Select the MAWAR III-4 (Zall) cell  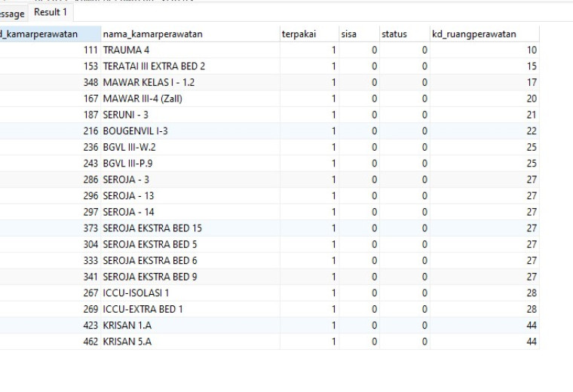click(x=190, y=99)
